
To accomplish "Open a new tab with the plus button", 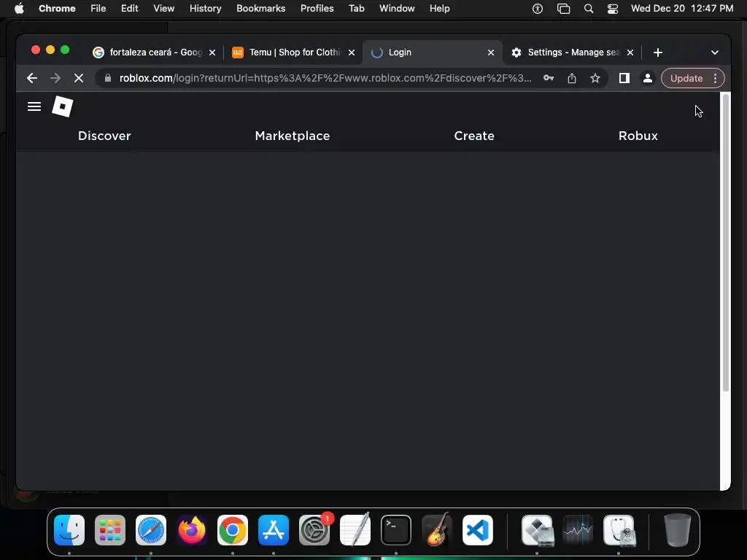I will pyautogui.click(x=658, y=52).
